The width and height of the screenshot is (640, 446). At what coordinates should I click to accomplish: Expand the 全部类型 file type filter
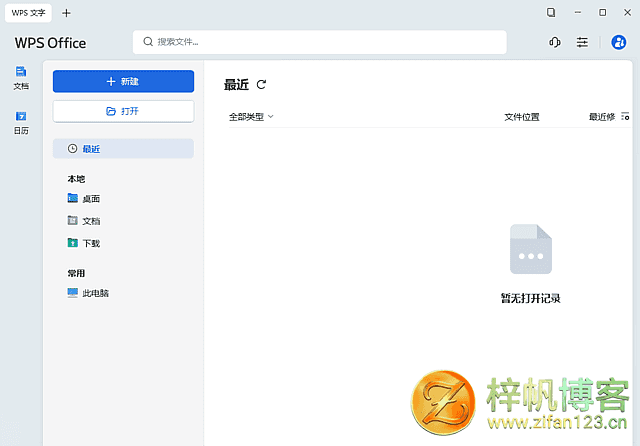coord(251,117)
